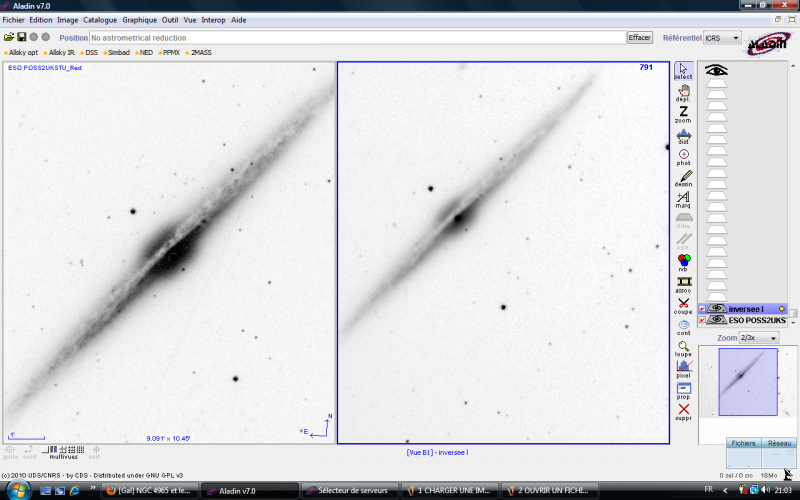Choose the marq tag tool
This screenshot has width=800, height=500.
pyautogui.click(x=684, y=199)
